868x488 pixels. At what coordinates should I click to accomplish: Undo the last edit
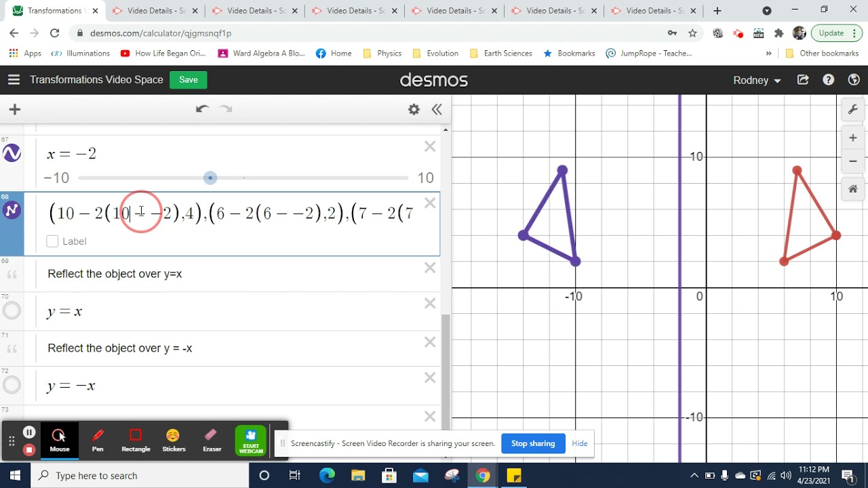pos(202,109)
